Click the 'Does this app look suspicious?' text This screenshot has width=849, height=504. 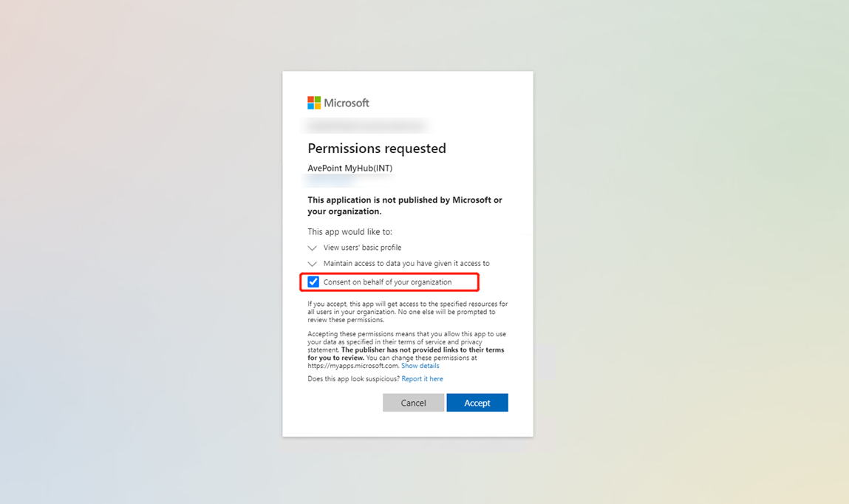(x=353, y=379)
